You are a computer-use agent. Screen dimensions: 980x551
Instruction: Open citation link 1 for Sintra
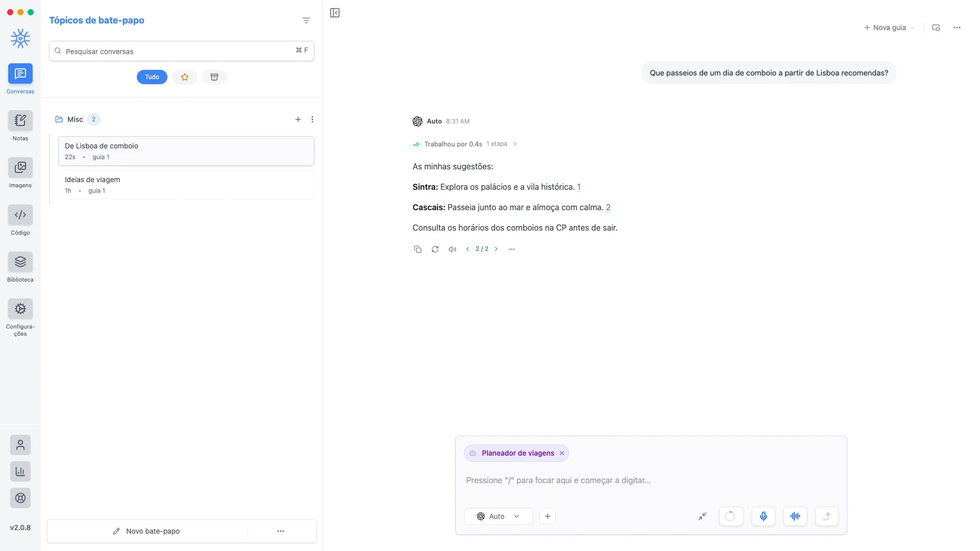579,187
